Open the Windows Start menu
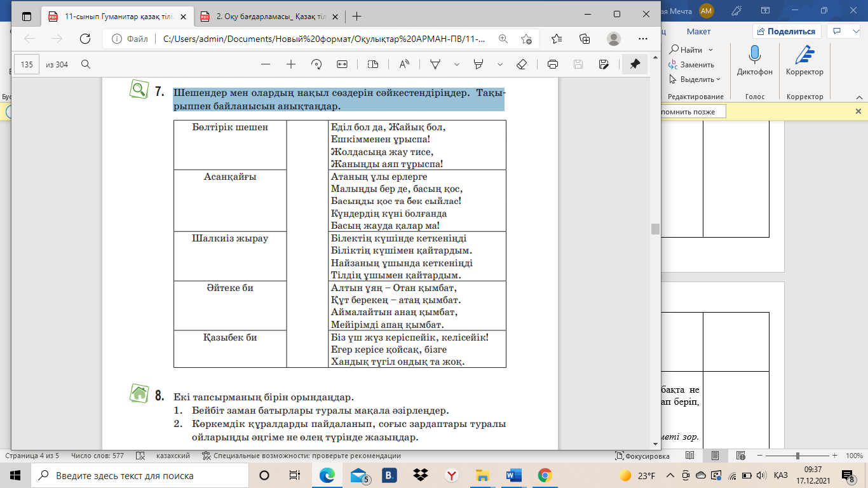868x488 pixels. pyautogui.click(x=15, y=475)
